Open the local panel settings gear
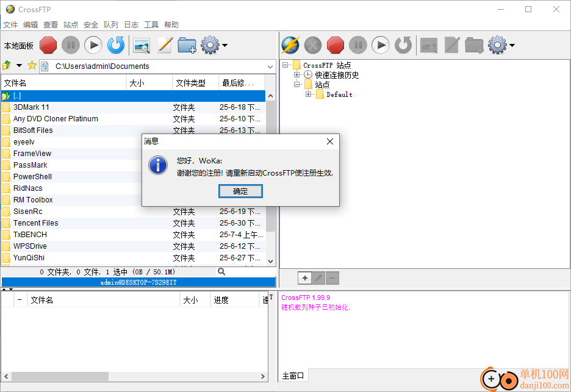Image resolution: width=571 pixels, height=392 pixels. (x=210, y=46)
